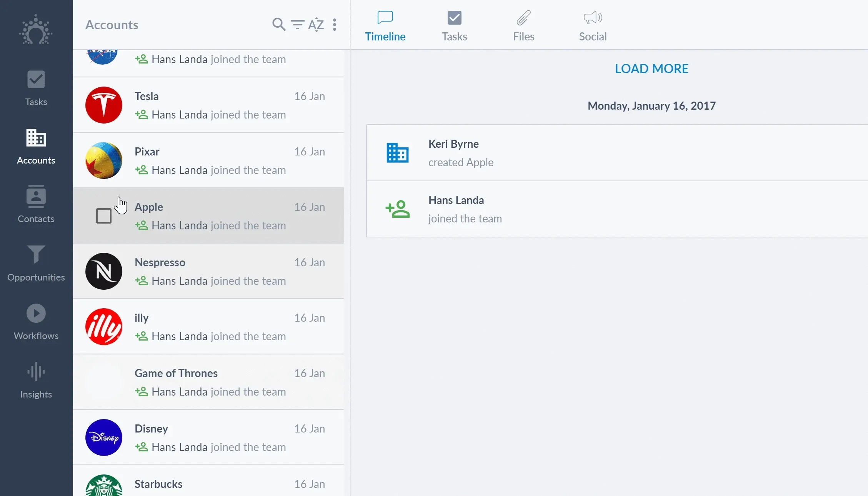Click the Hans Landa name in the timeline
This screenshot has width=868, height=496.
pyautogui.click(x=456, y=200)
